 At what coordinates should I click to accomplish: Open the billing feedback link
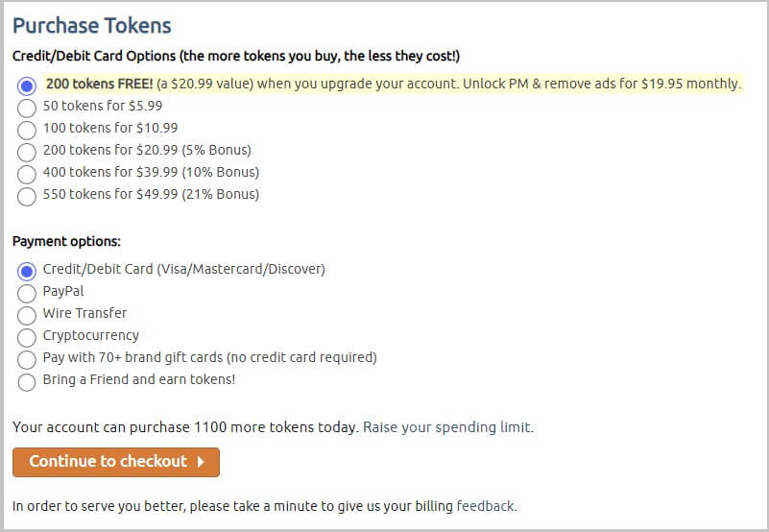pos(485,506)
